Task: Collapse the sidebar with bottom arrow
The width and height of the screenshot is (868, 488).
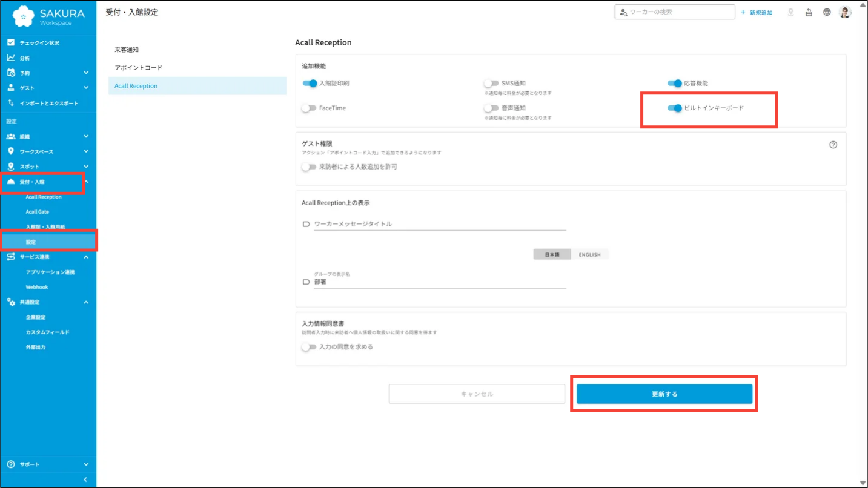Action: pyautogui.click(x=85, y=480)
